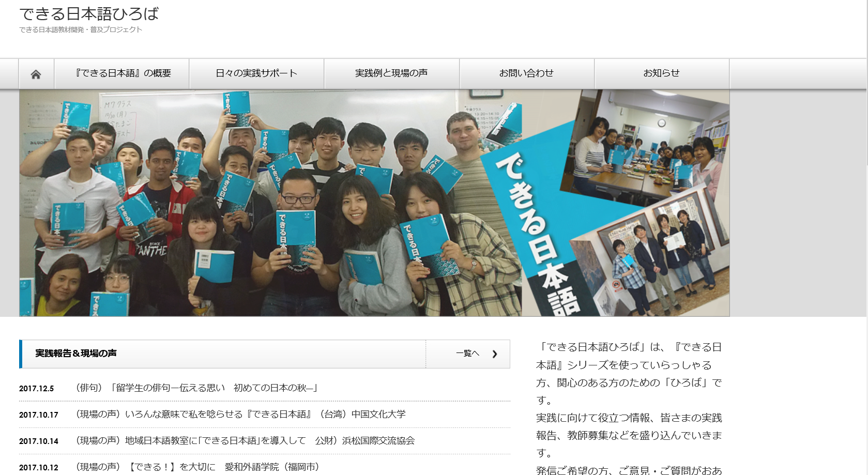Click the chevron arrow beside 一覧へ
The height and width of the screenshot is (475, 868).
(x=495, y=354)
